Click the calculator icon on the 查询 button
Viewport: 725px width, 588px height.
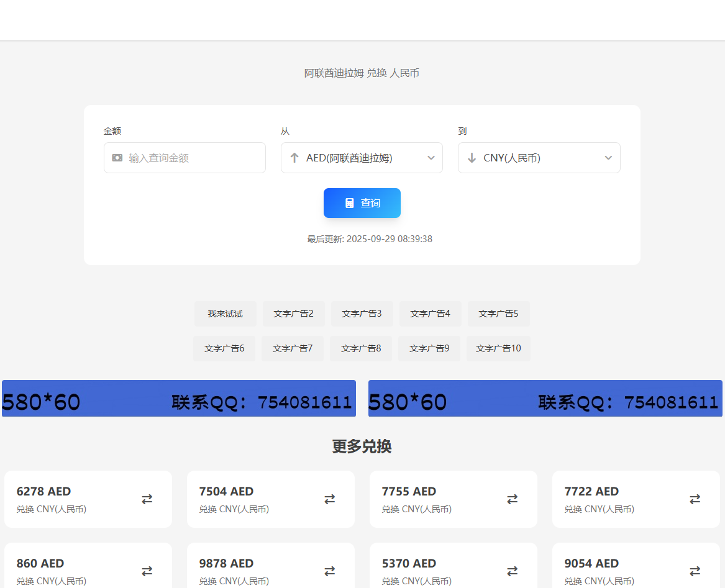[x=350, y=203]
